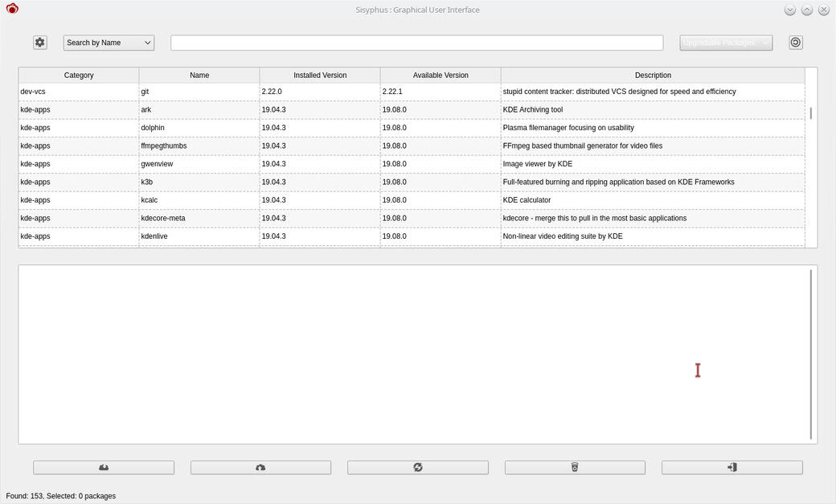Image resolution: width=836 pixels, height=504 pixels.
Task: Select the kcalc package name
Action: coord(150,200)
